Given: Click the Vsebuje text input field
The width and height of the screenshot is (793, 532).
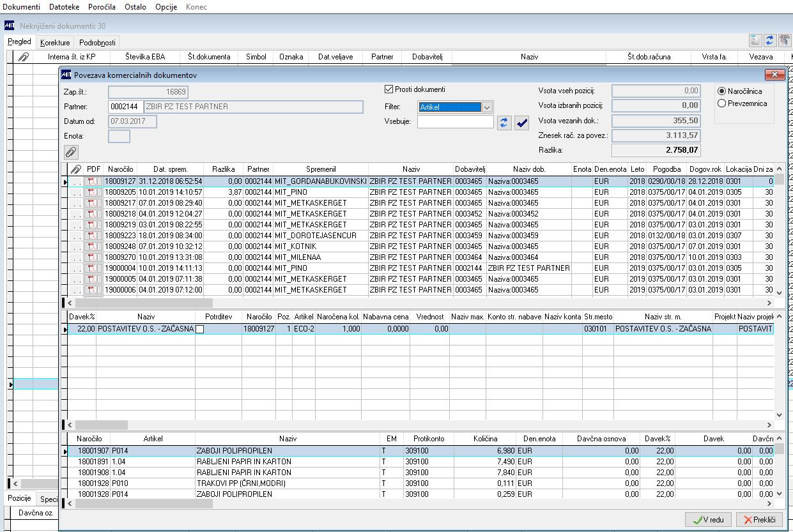Looking at the screenshot, I should tap(455, 122).
